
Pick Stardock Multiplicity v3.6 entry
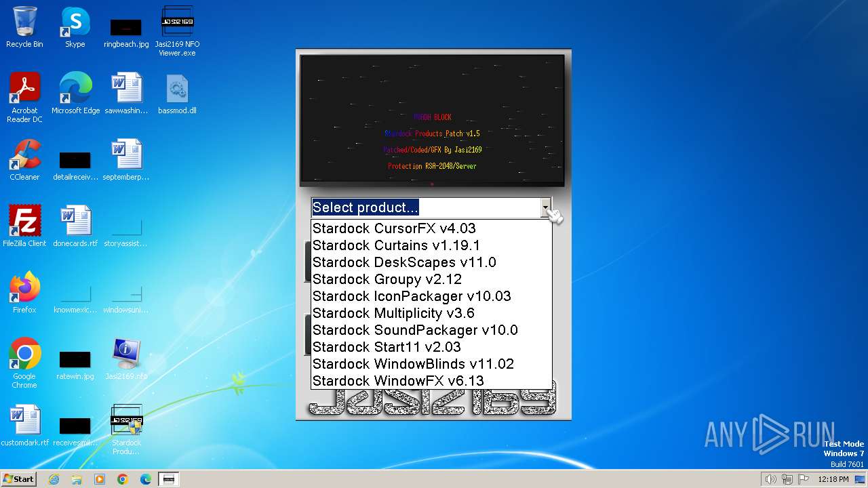(431, 313)
